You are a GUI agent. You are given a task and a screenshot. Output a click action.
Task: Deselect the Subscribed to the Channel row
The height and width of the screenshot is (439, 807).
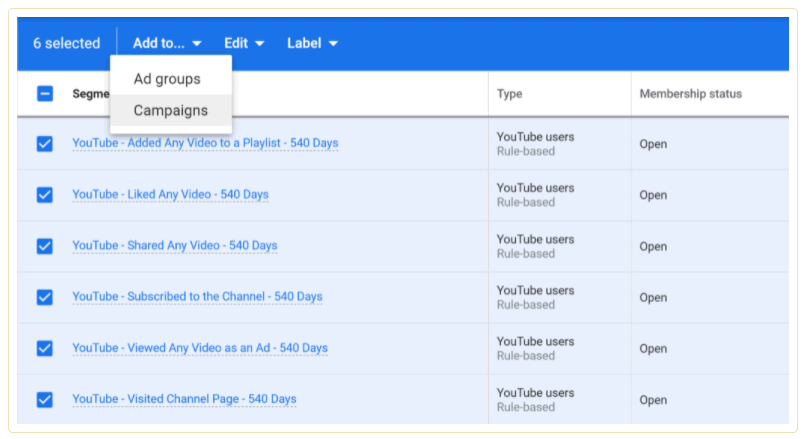click(x=45, y=297)
